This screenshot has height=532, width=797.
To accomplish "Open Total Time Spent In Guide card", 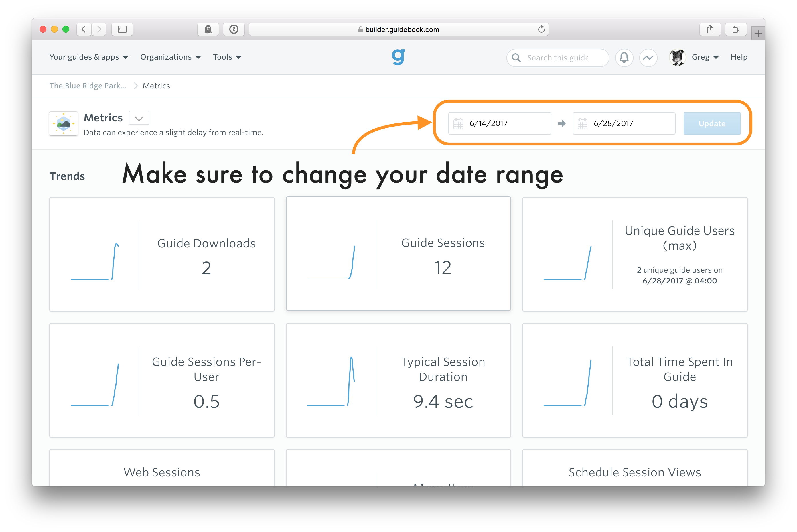I will tap(635, 380).
